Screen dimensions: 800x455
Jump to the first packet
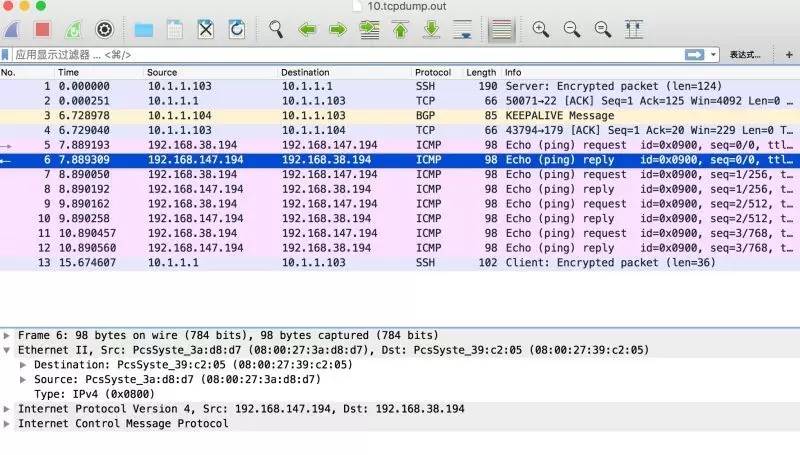(401, 30)
